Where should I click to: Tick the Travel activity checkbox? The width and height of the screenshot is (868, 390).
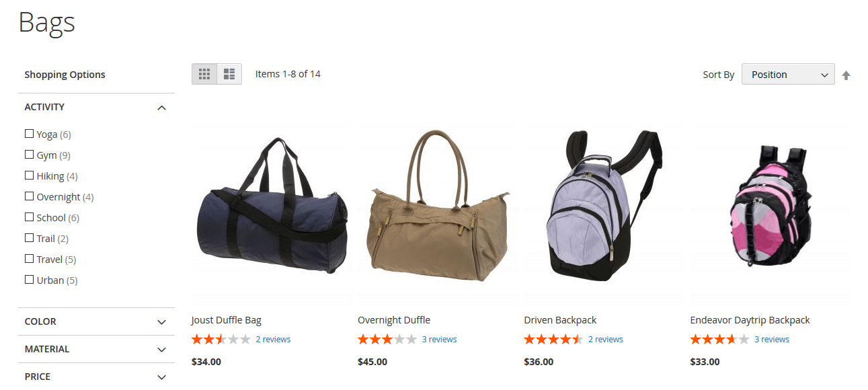click(x=29, y=259)
